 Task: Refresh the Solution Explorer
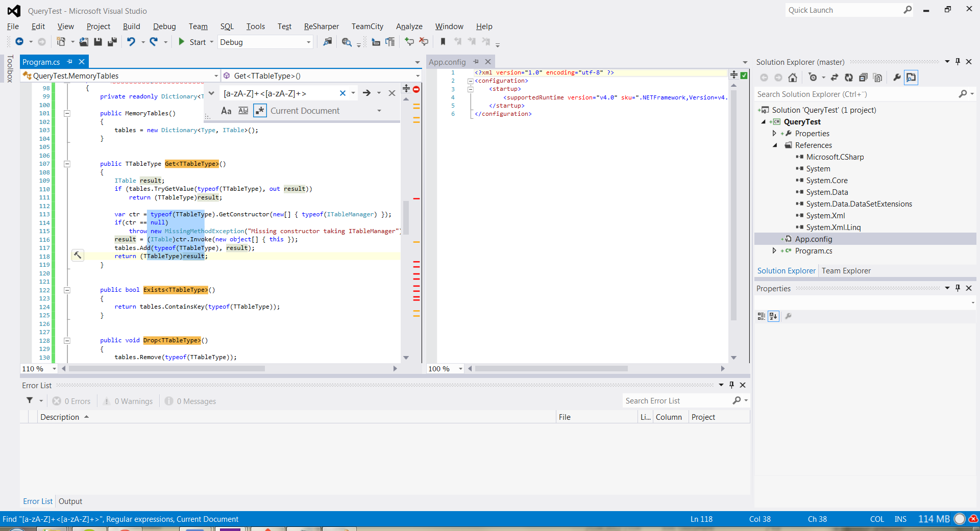tap(848, 78)
